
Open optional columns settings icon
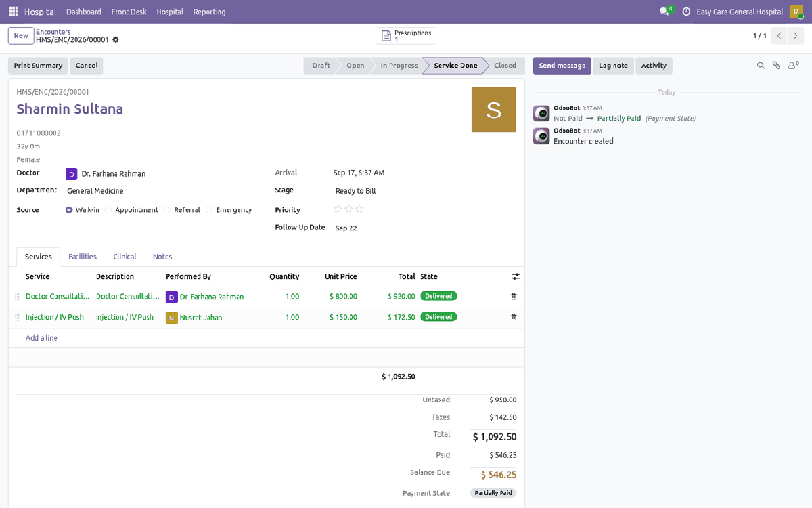[516, 276]
